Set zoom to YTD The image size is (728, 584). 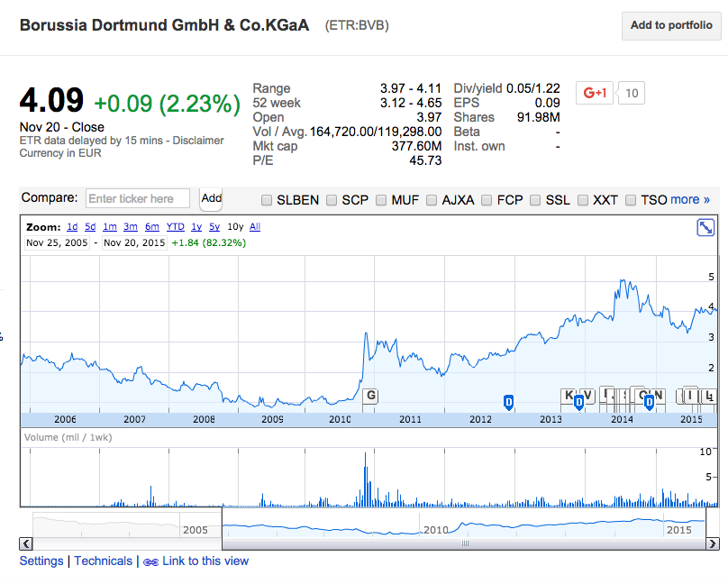pos(176,227)
